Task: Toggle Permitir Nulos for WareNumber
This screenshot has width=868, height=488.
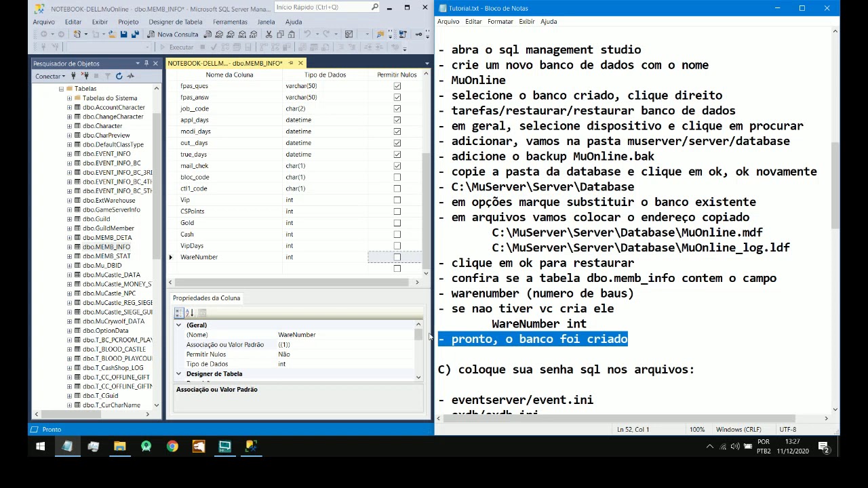Action: point(397,258)
